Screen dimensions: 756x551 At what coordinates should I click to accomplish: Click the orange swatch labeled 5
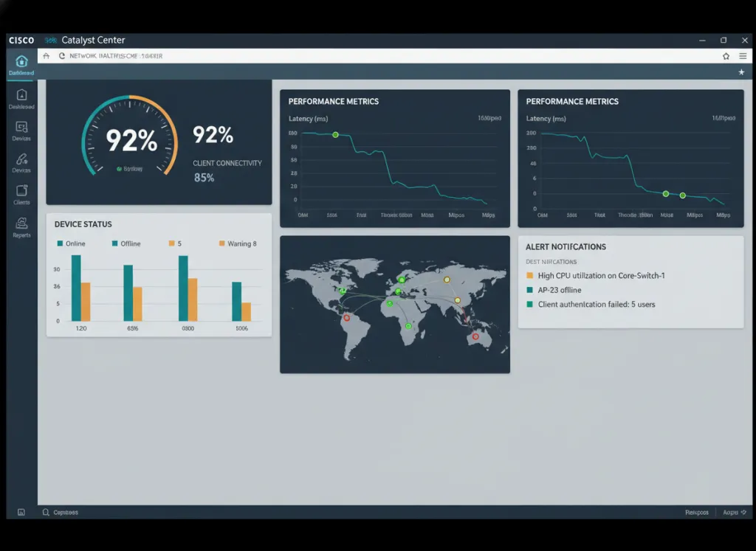click(171, 243)
